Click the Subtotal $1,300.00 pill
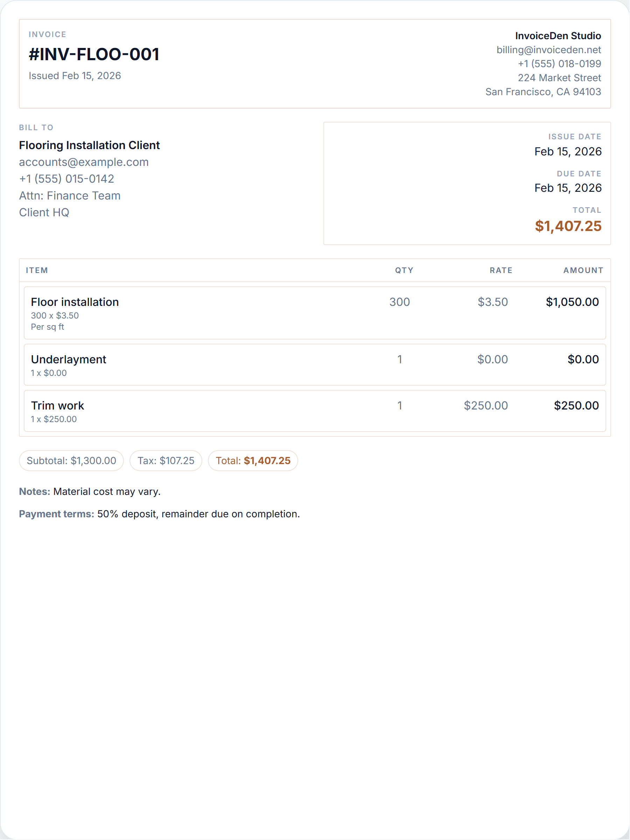 [x=71, y=461]
